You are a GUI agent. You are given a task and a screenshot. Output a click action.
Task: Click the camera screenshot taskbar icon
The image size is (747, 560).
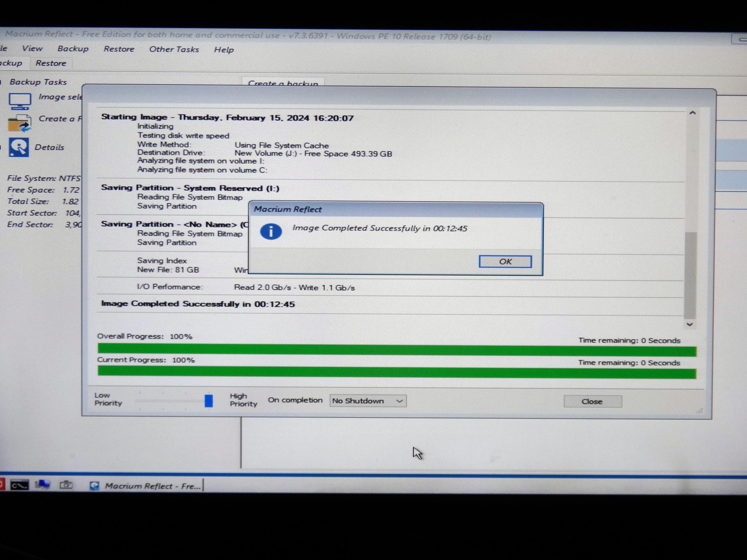tap(66, 485)
